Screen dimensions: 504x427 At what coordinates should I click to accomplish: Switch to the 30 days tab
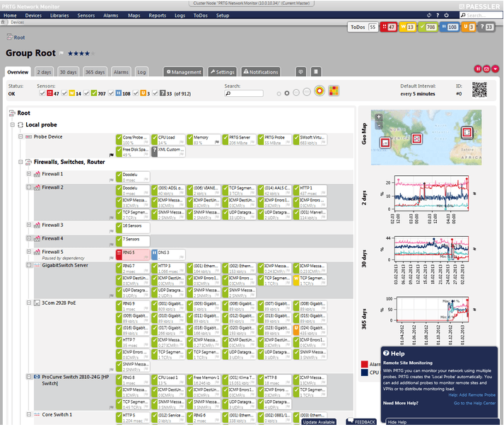tap(68, 72)
